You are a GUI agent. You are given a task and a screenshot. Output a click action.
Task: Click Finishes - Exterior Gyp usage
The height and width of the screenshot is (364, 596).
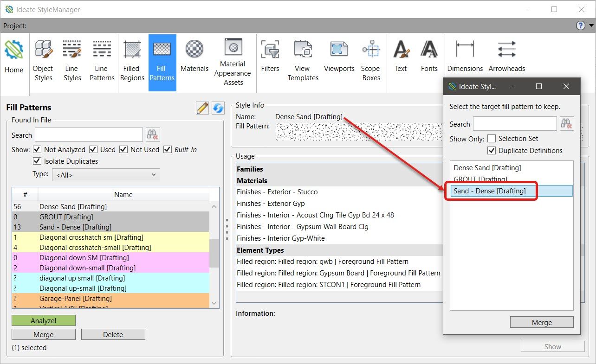(271, 204)
